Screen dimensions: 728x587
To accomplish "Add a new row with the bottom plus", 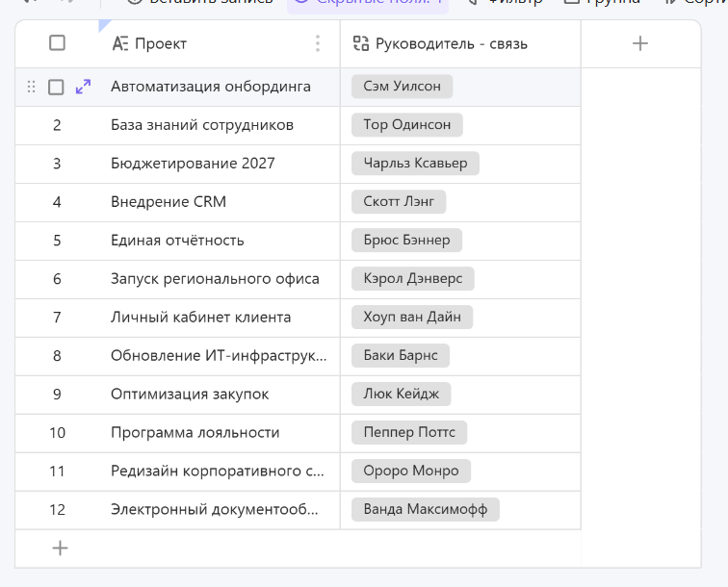I will 60,548.
